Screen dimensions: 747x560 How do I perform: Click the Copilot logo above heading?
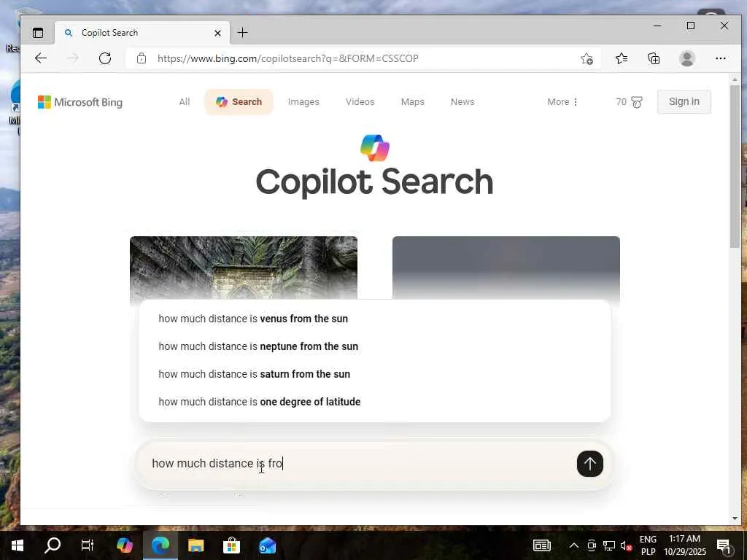click(x=374, y=148)
